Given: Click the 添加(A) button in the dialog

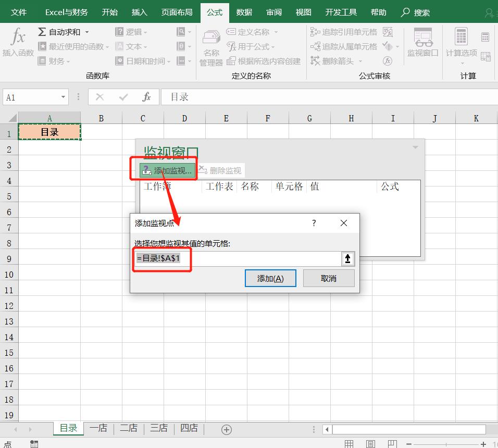Looking at the screenshot, I should [270, 278].
